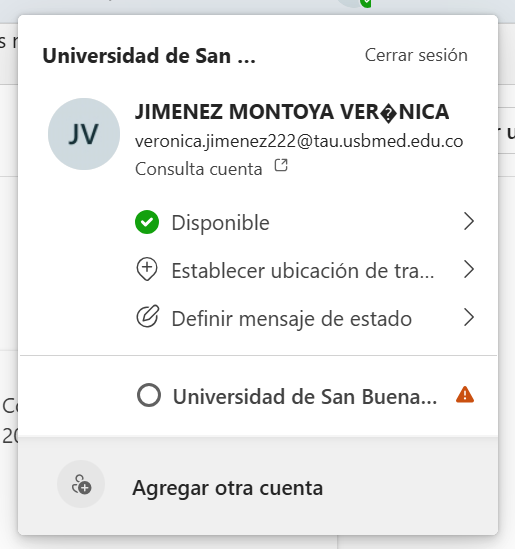
Task: Click Agregar otra cuenta button
Action: click(258, 486)
